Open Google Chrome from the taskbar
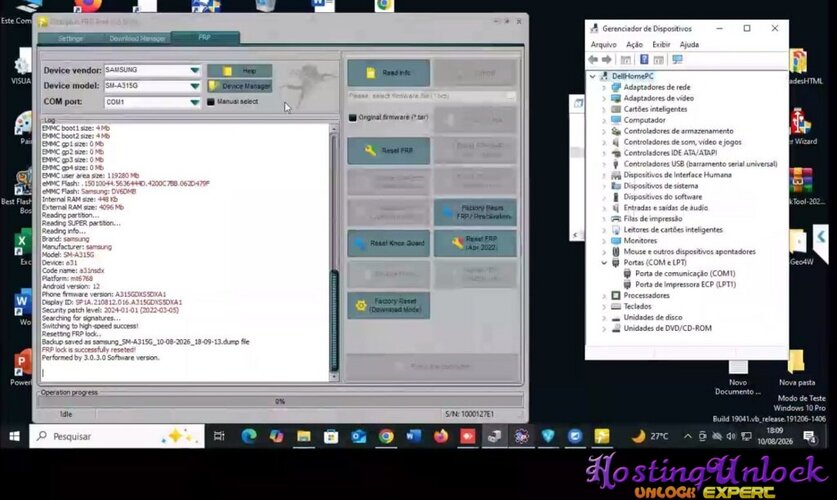Screen dimensions: 837x500 [x=386, y=436]
